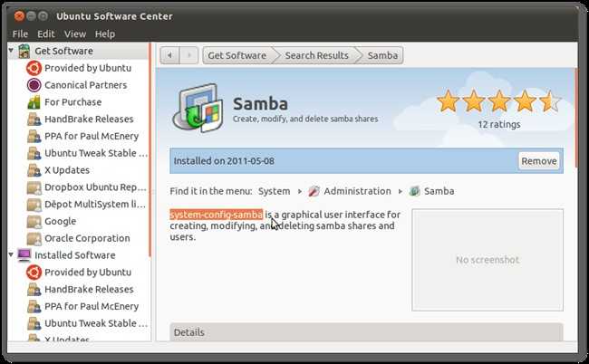Click the Dropbox Ubuntu Rep... source icon
Viewport: 589px width, 364px height.
click(34, 187)
